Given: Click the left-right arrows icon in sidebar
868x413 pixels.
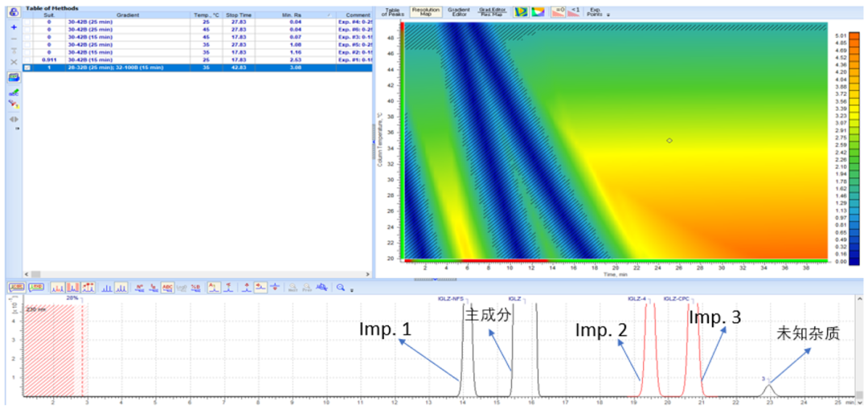Looking at the screenshot, I should click(x=14, y=119).
